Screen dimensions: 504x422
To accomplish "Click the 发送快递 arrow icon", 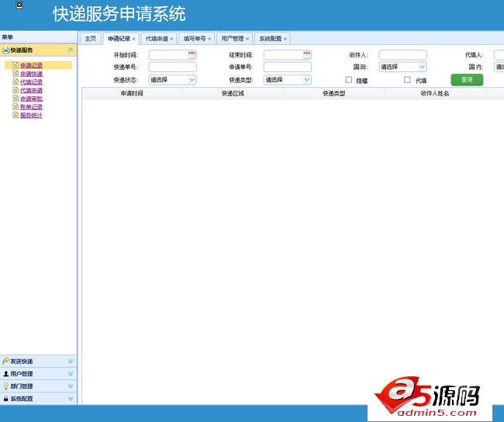I will [x=5, y=361].
